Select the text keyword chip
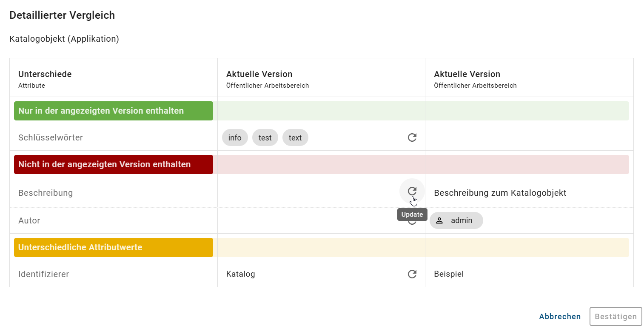This screenshot has height=329, width=644. (x=295, y=137)
